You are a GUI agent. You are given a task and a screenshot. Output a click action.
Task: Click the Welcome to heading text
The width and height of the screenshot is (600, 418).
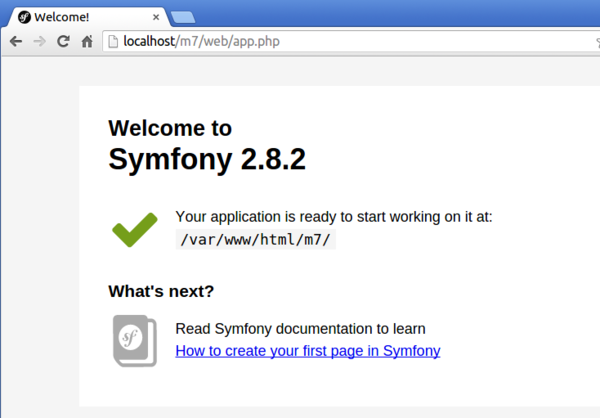tap(169, 128)
